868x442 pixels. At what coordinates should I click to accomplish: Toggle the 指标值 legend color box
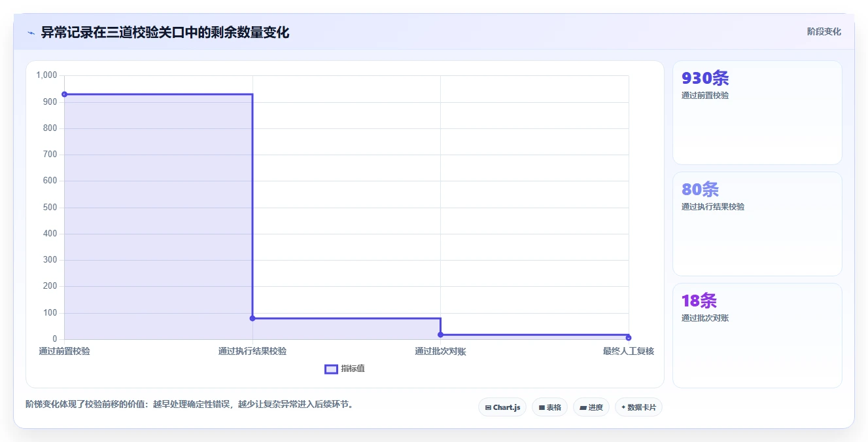pyautogui.click(x=332, y=369)
